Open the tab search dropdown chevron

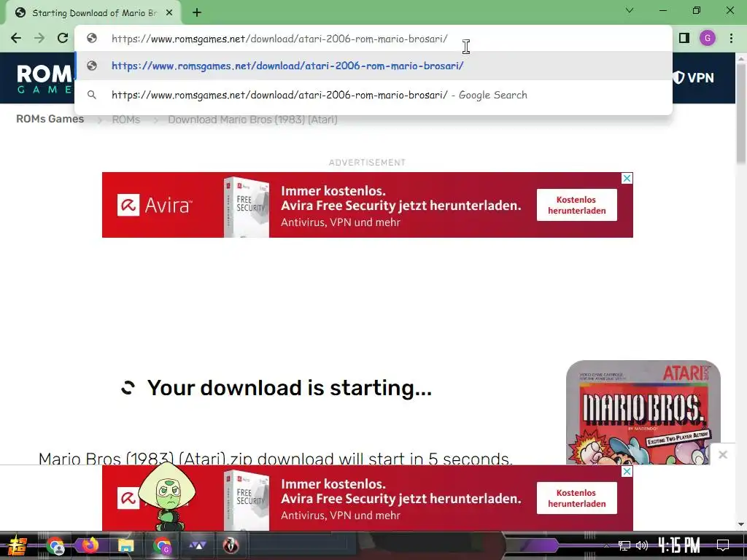click(x=630, y=10)
